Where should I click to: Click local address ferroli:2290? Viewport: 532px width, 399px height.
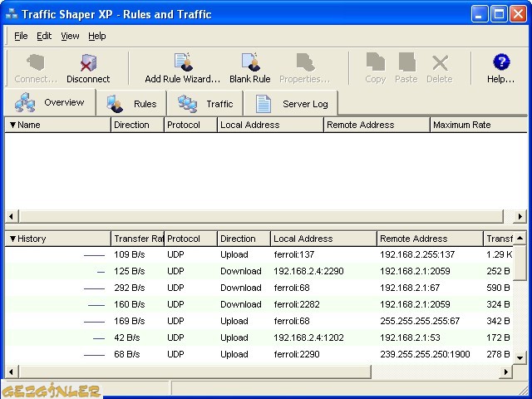pyautogui.click(x=297, y=355)
